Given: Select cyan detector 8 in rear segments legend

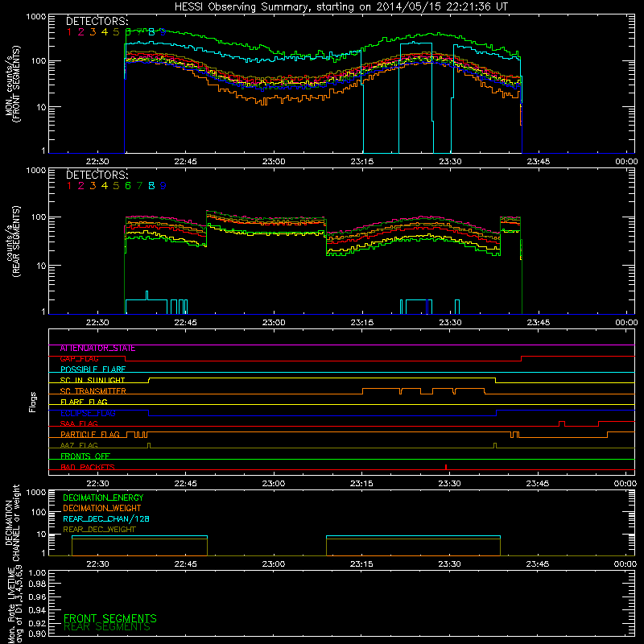Looking at the screenshot, I should click(151, 186).
